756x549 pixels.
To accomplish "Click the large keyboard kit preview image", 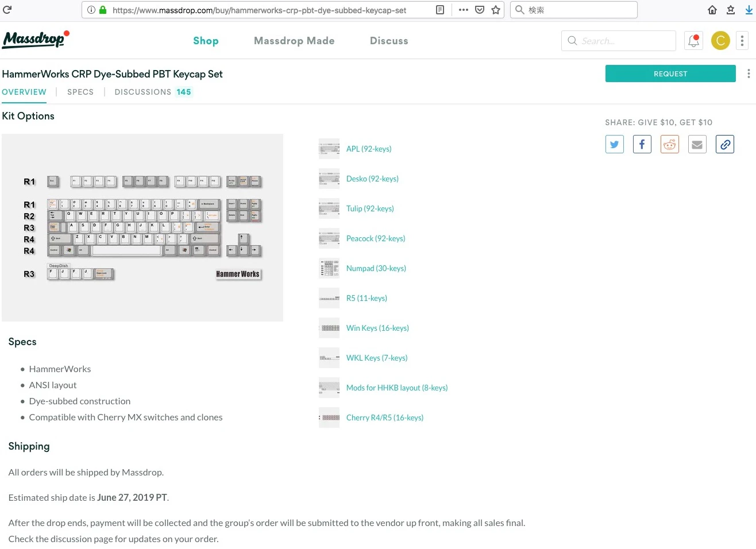I will coord(142,227).
